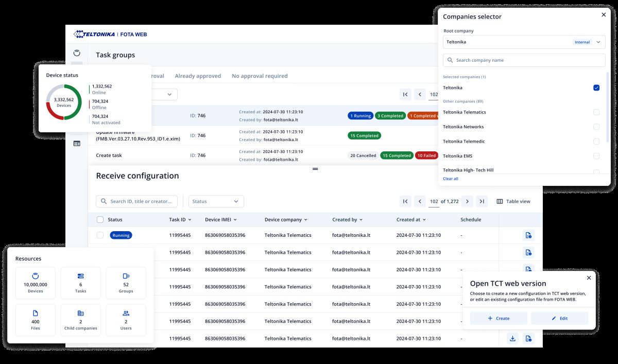Click the Groups icon in Resources
618x364 pixels.
pyautogui.click(x=126, y=276)
